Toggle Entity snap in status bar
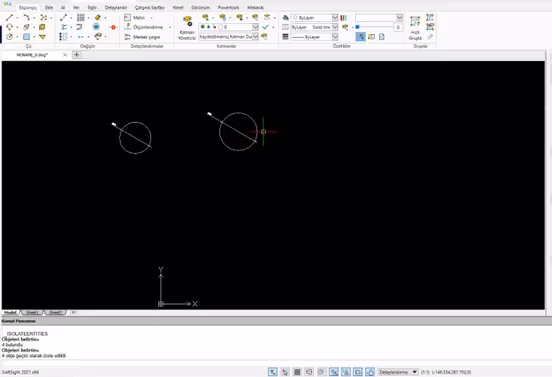 click(x=334, y=372)
